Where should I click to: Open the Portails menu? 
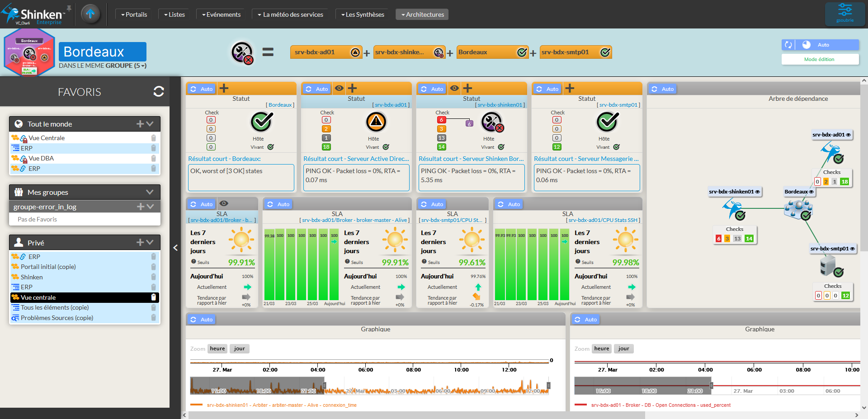pyautogui.click(x=134, y=14)
